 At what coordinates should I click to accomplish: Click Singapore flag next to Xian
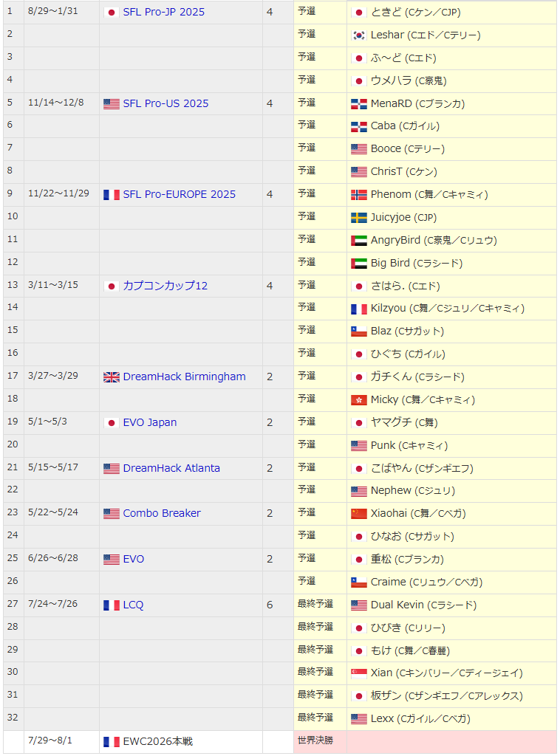coord(359,673)
